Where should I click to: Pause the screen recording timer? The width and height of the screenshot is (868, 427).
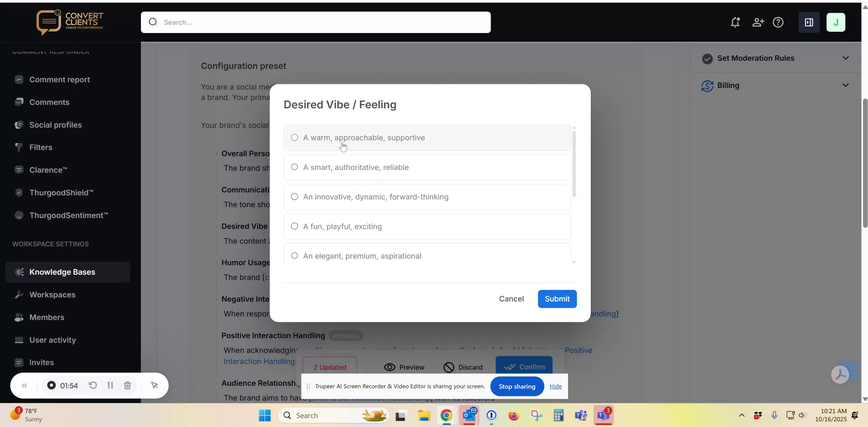click(x=110, y=385)
